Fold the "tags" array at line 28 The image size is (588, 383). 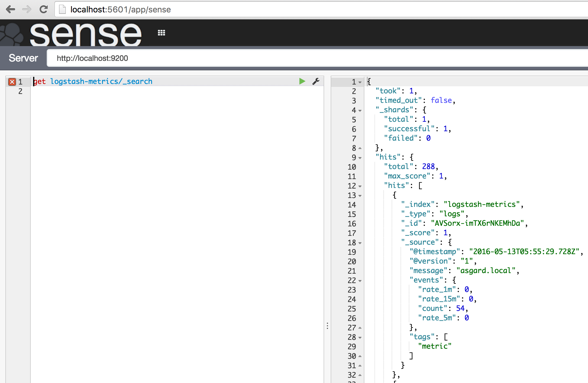[360, 337]
